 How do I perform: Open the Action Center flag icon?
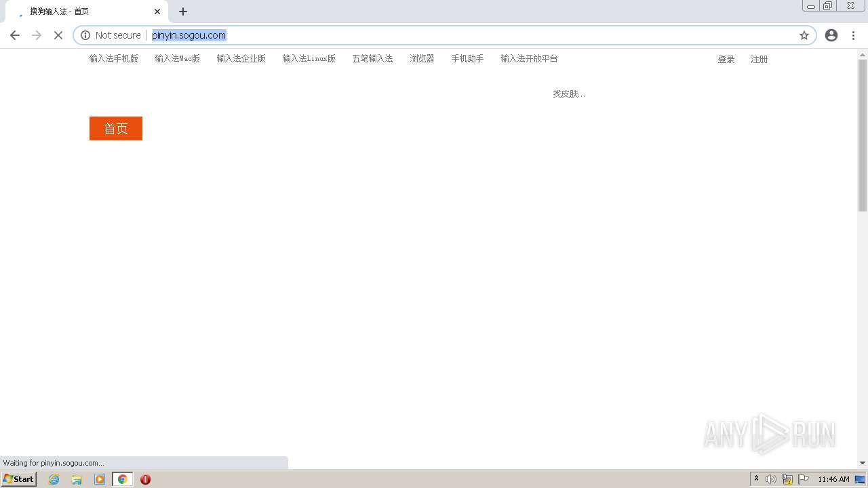point(804,479)
